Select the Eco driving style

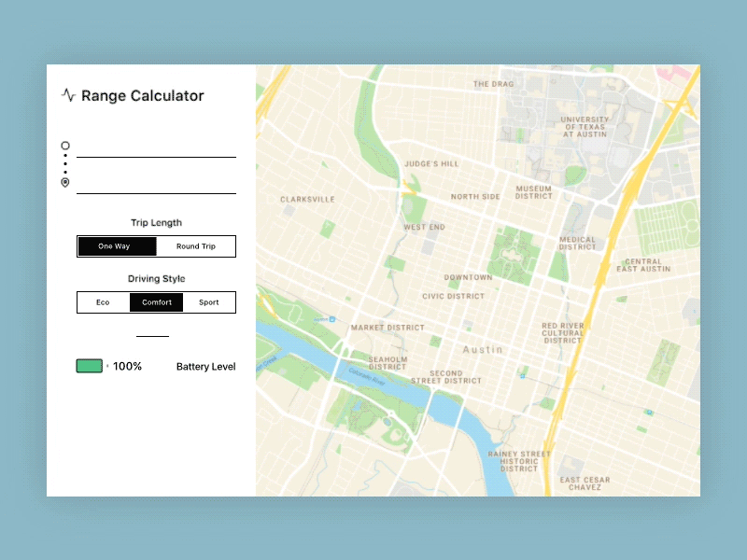click(103, 301)
